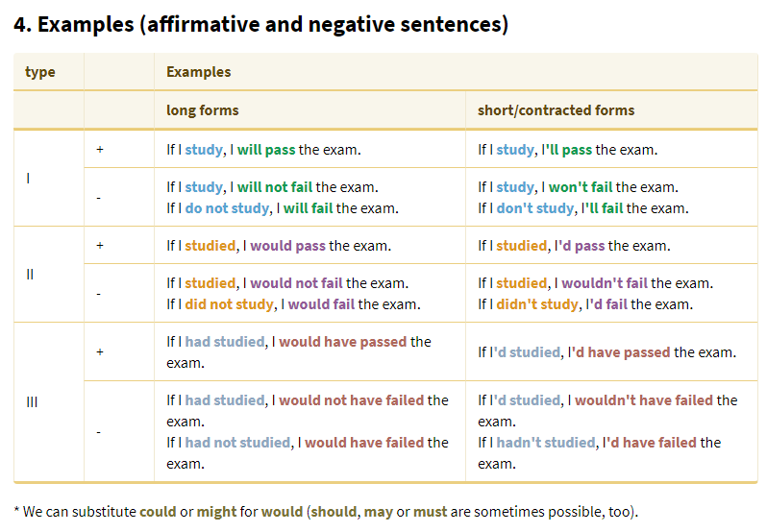Click "If I'd studied, I'd have passed the exam."
The width and height of the screenshot is (767, 532).
pos(606,352)
